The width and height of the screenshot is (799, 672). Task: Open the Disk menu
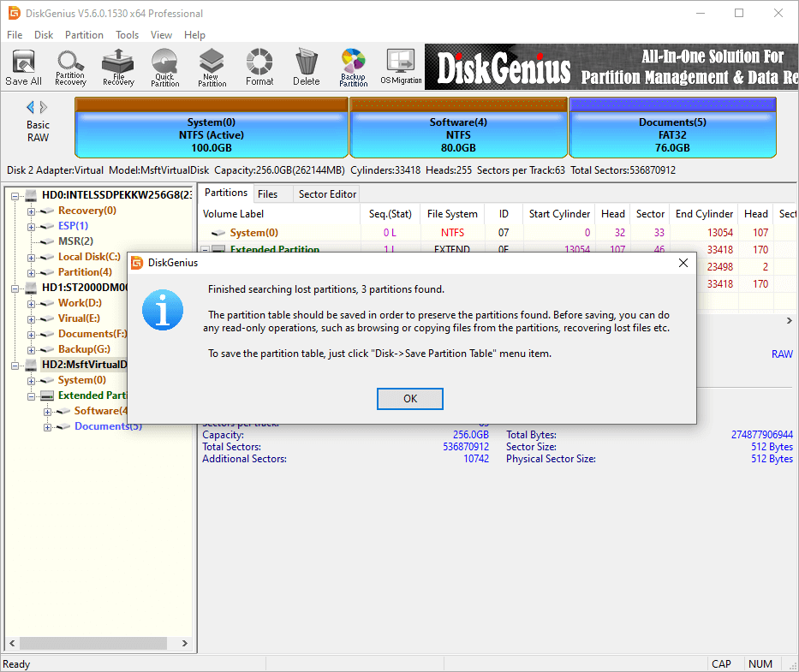pyautogui.click(x=44, y=34)
